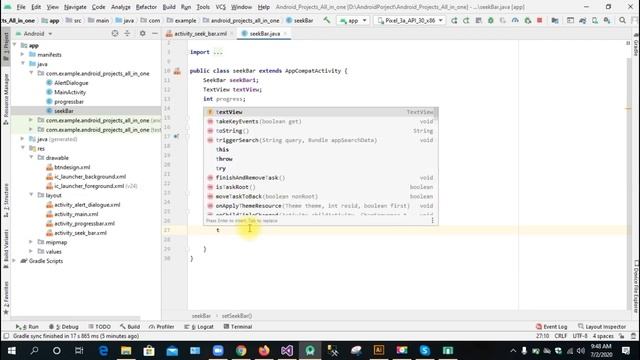The height and width of the screenshot is (360, 640).
Task: Open the Layout Inspector
Action: (x=602, y=327)
